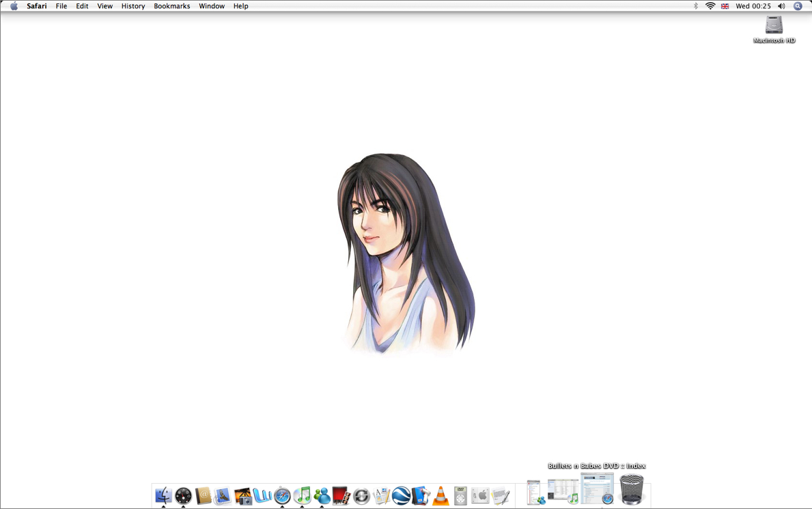Open the Apple menu
The height and width of the screenshot is (509, 812).
point(14,6)
